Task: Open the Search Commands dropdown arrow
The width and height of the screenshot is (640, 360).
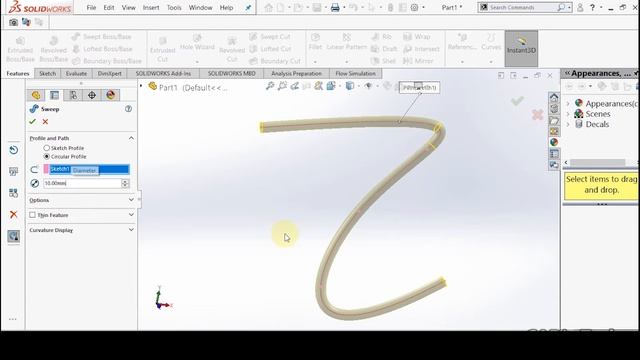Action: [x=569, y=7]
